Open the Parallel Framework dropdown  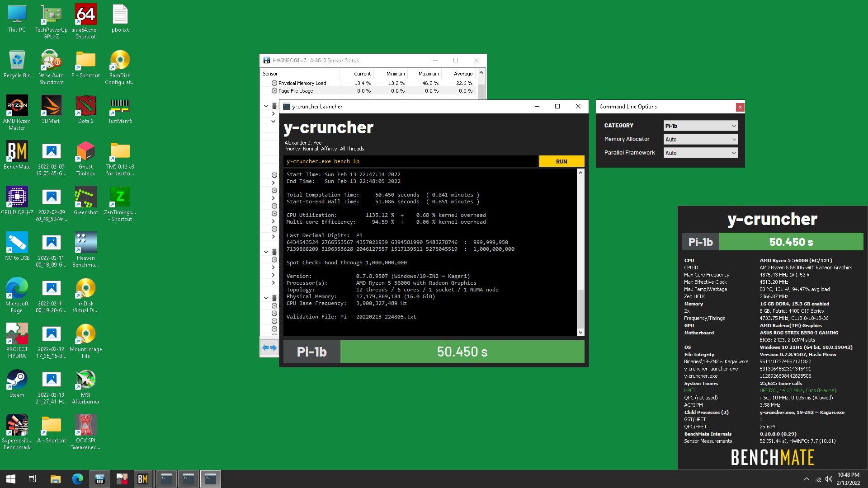point(701,153)
